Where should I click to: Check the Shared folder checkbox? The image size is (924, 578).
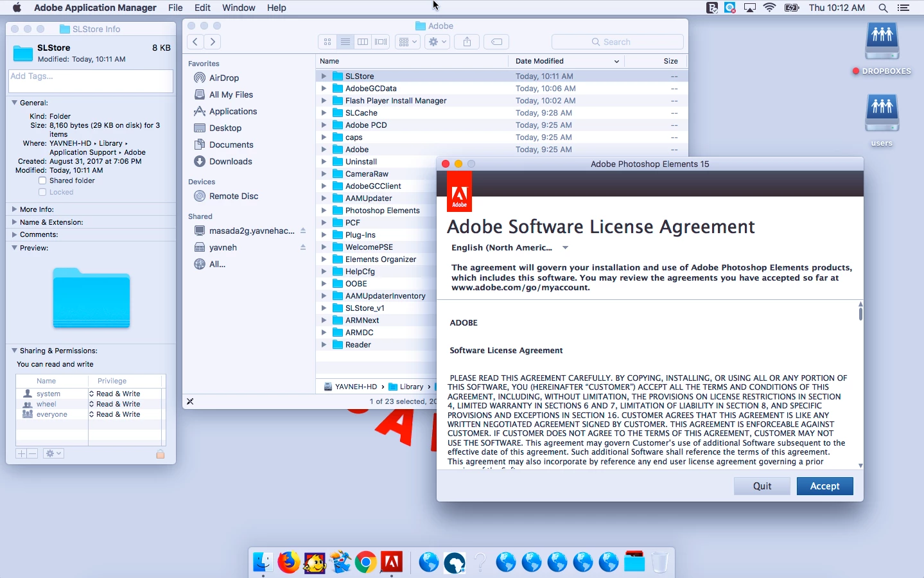click(x=42, y=181)
